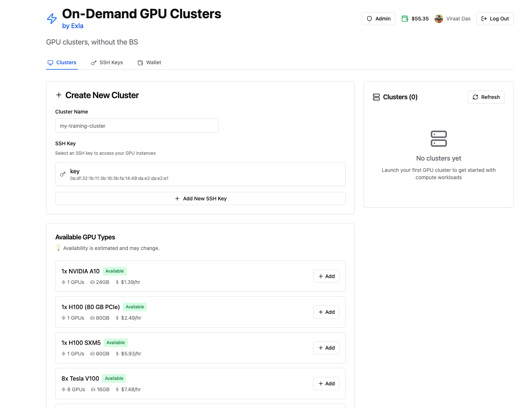Refresh the clusters list
This screenshot has width=532, height=408.
486,97
